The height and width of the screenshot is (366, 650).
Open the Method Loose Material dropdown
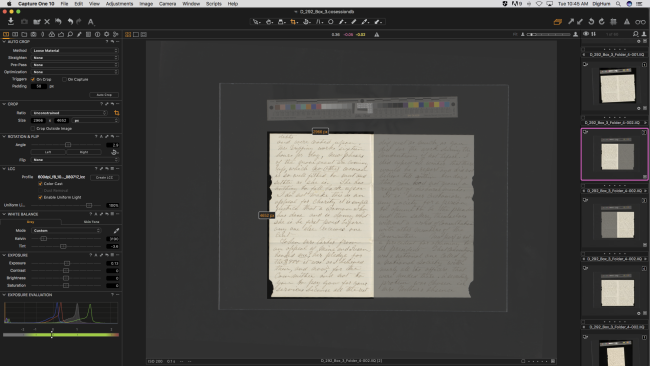tap(75, 51)
